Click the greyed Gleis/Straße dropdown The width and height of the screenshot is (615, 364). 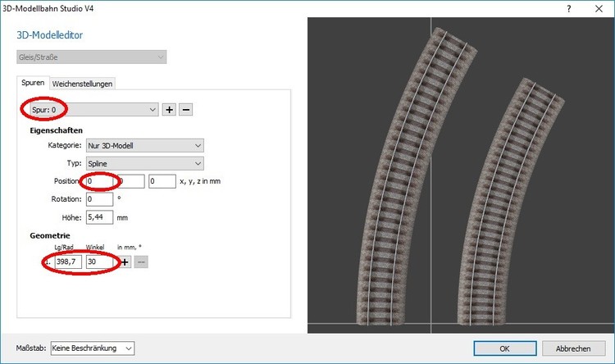click(x=91, y=57)
